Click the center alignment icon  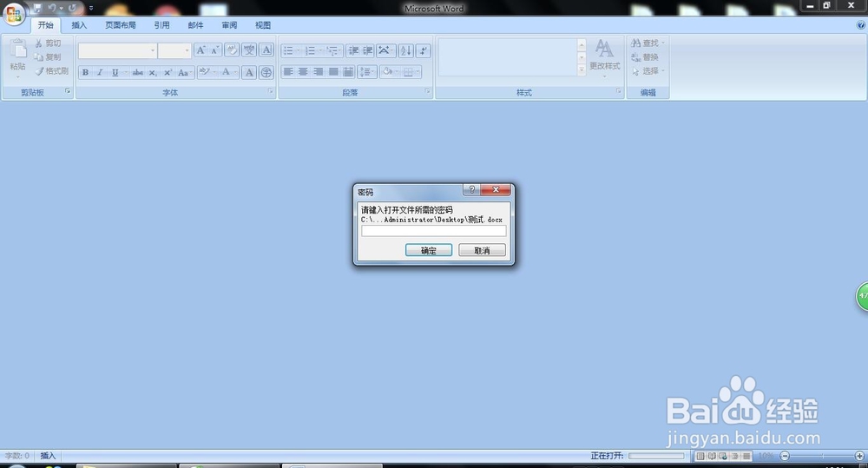tap(303, 72)
